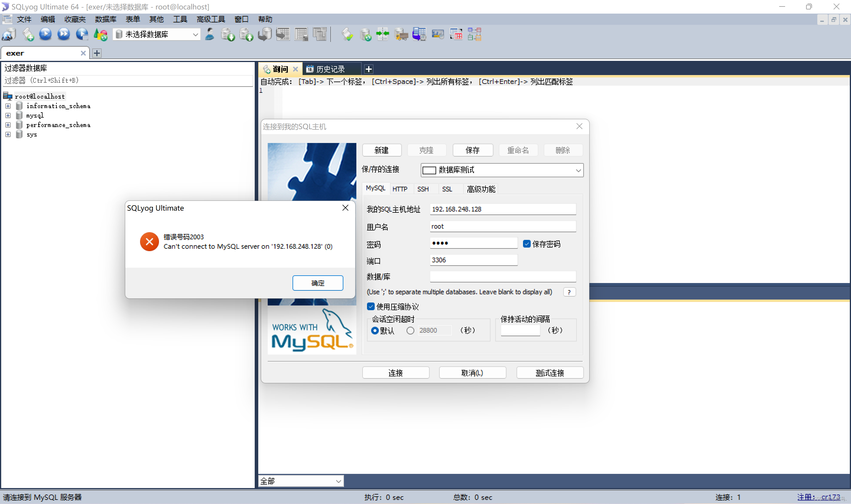The width and height of the screenshot is (851, 504).
Task: Click the import external data truck icon
Action: [401, 34]
